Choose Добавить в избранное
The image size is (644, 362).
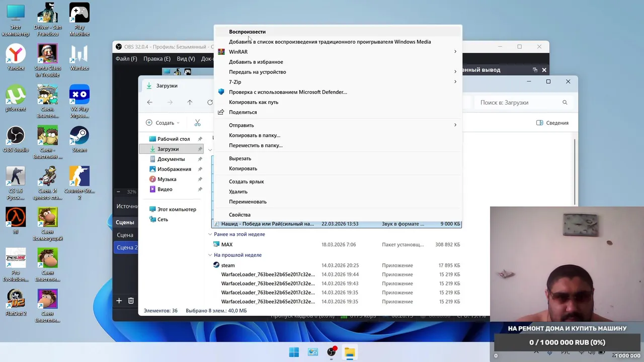tap(338, 62)
